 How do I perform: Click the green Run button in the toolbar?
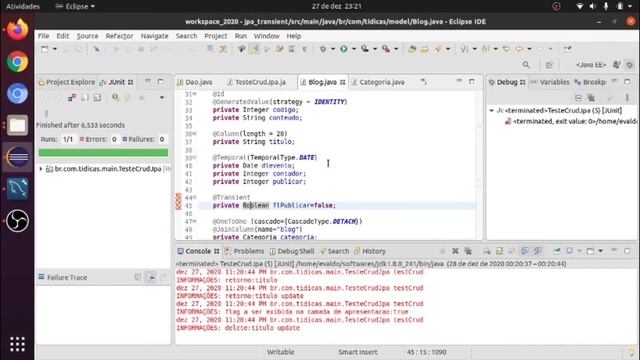click(x=344, y=49)
